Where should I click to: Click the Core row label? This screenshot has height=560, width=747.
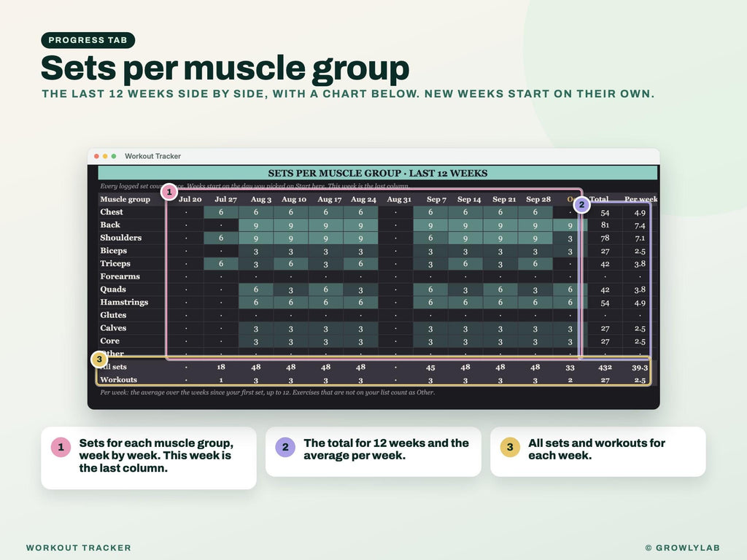(109, 341)
